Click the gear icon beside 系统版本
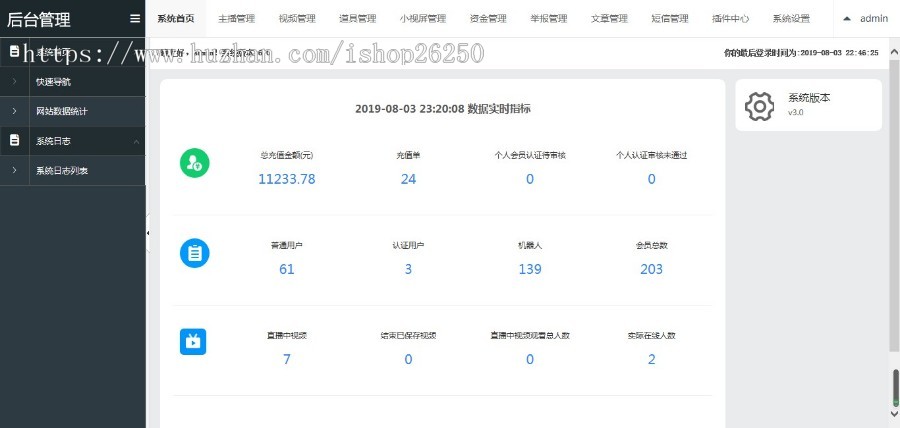900x428 pixels. point(760,105)
